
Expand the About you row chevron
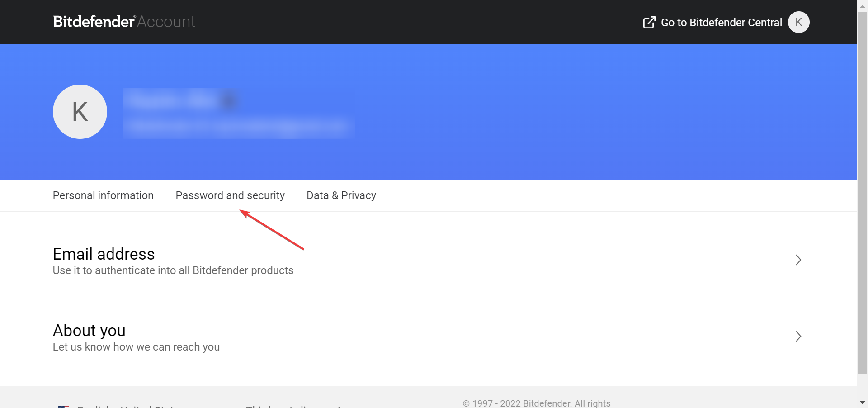click(798, 336)
